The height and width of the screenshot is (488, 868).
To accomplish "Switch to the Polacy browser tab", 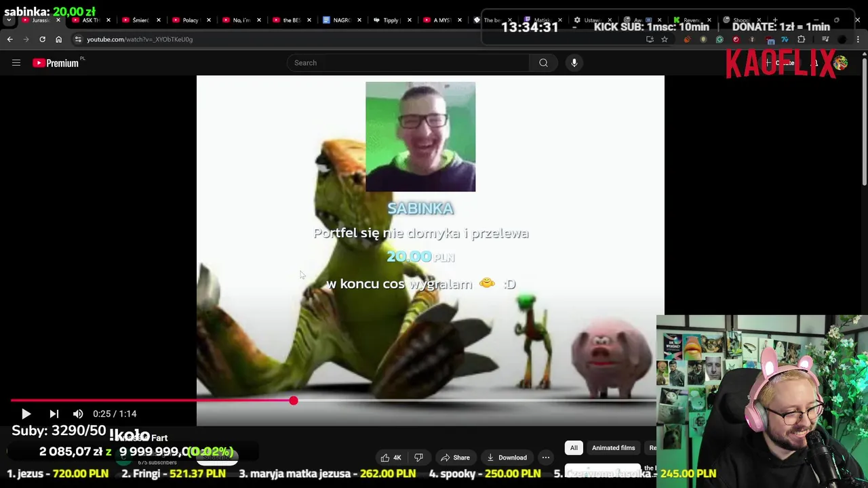I will [x=191, y=20].
